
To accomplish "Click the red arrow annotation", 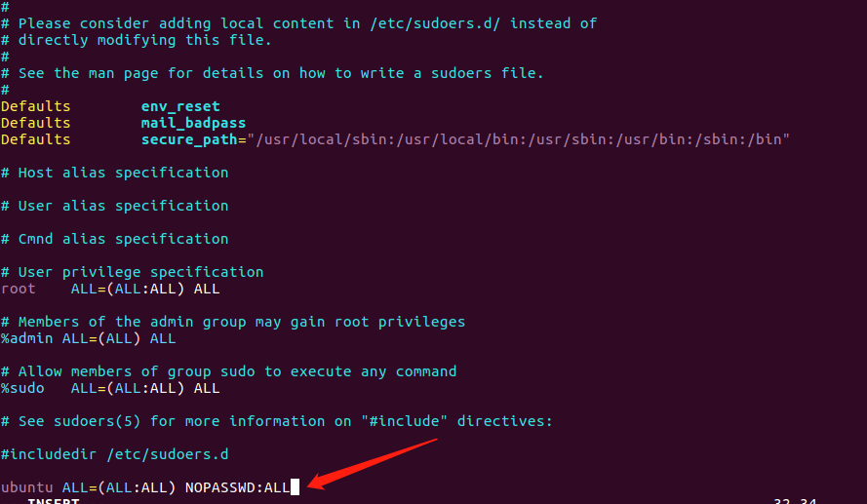I will (373, 464).
